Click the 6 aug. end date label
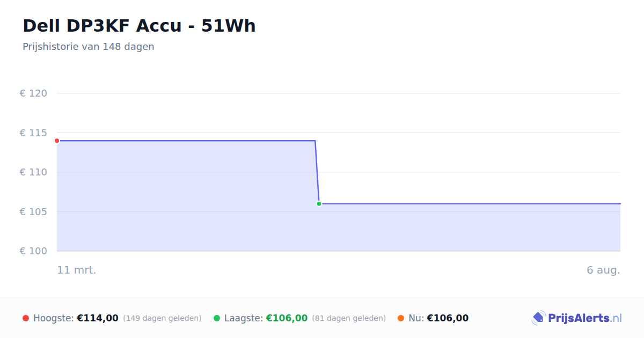644x338 pixels. (x=603, y=270)
